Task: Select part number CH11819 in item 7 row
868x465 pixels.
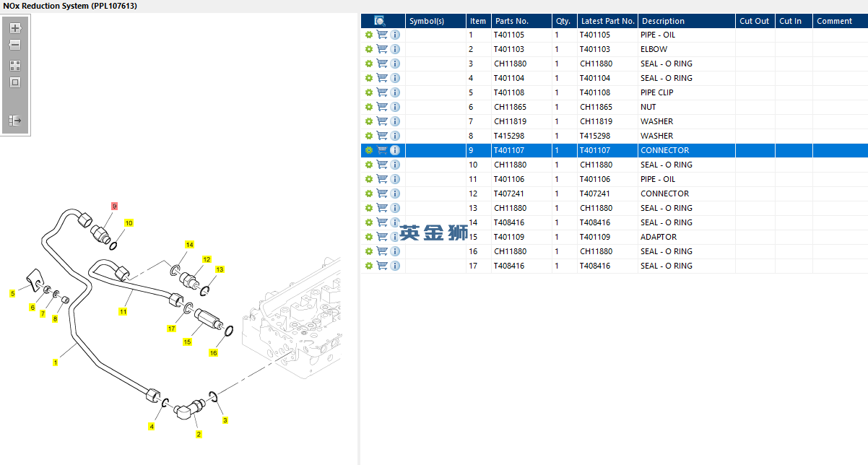Action: tap(510, 121)
